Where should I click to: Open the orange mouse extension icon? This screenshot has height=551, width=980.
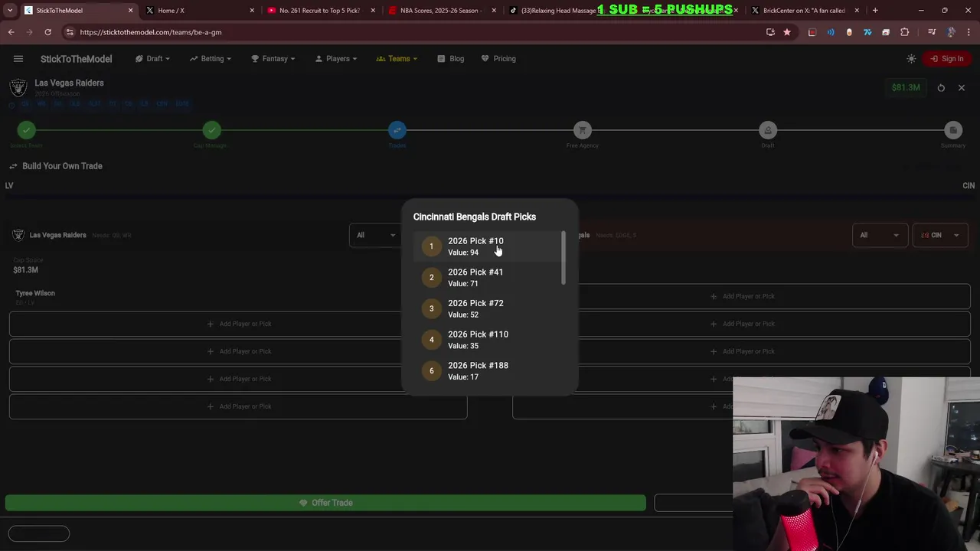(x=849, y=32)
